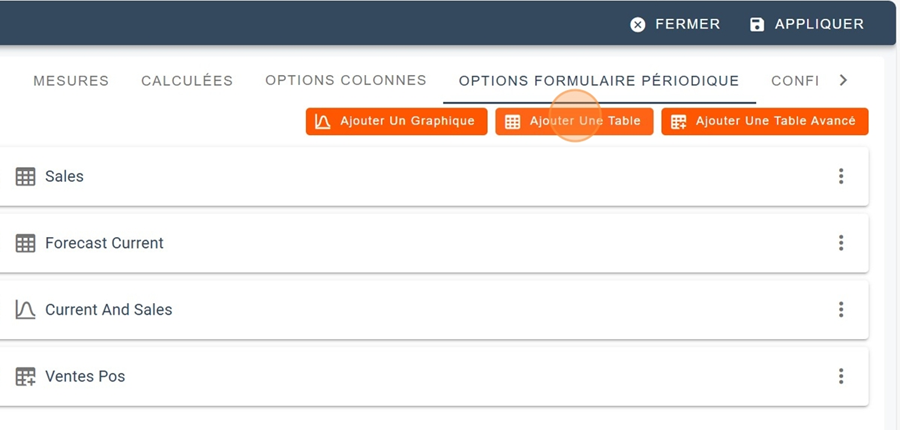Screen dimensions: 900x430
Task: Select the Options Formulaire Périodique tab
Action: [x=599, y=81]
